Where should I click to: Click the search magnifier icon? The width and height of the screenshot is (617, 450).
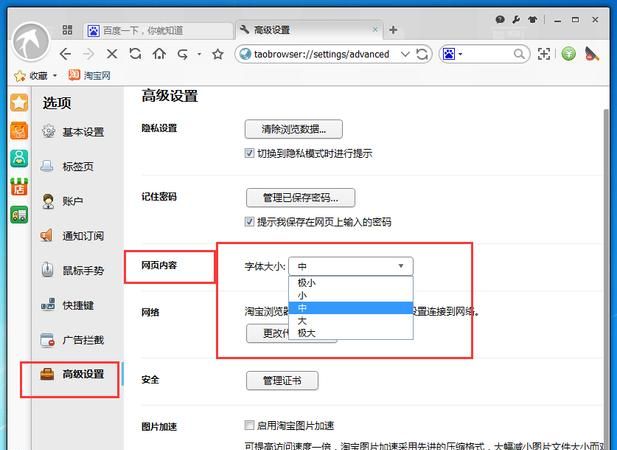click(x=519, y=54)
